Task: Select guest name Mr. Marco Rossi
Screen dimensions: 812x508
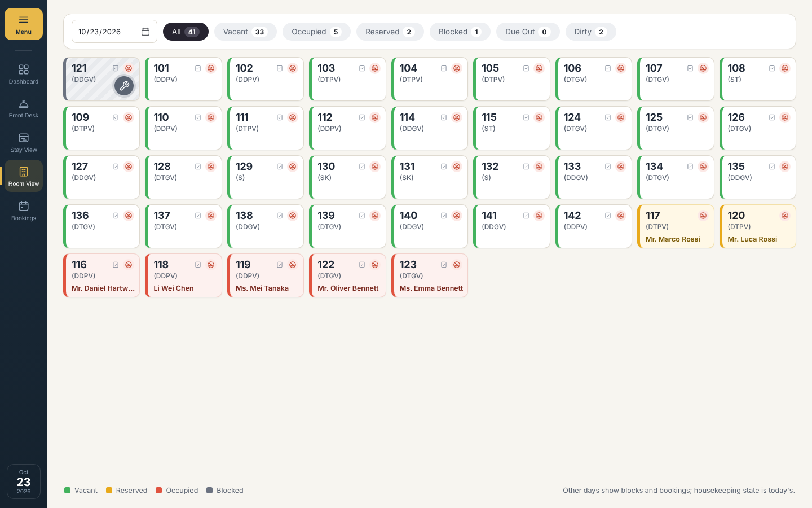Action: [x=673, y=239]
